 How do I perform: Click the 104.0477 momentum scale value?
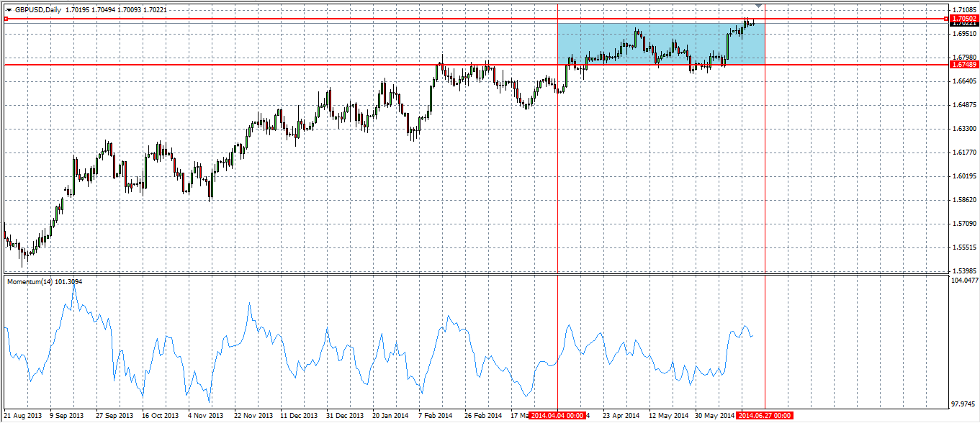coord(963,280)
